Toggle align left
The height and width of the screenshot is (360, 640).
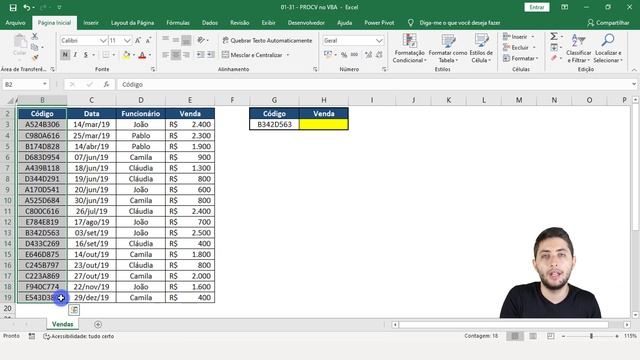pyautogui.click(x=165, y=55)
